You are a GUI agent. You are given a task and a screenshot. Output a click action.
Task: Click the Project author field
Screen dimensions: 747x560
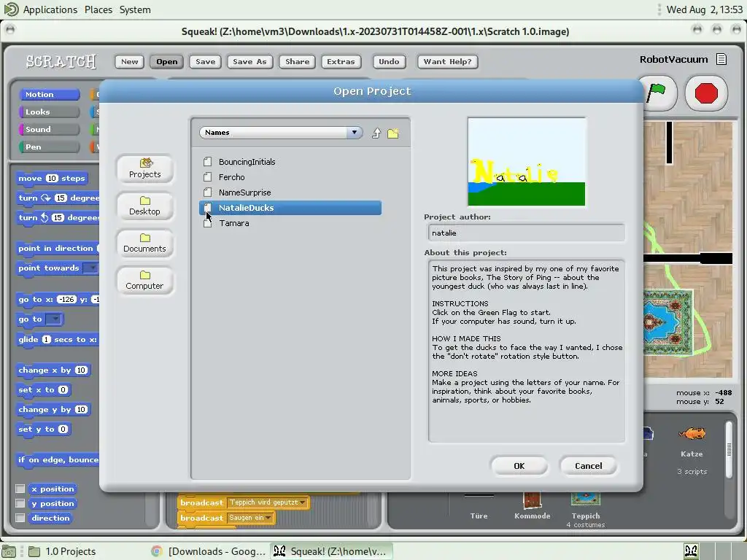pos(527,233)
